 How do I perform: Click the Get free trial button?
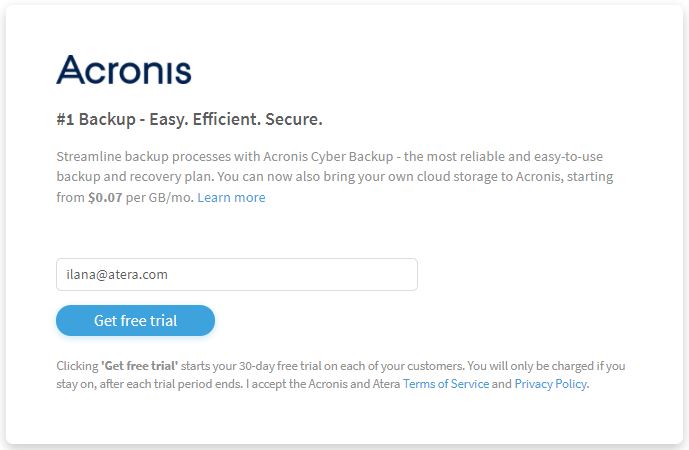click(x=135, y=320)
